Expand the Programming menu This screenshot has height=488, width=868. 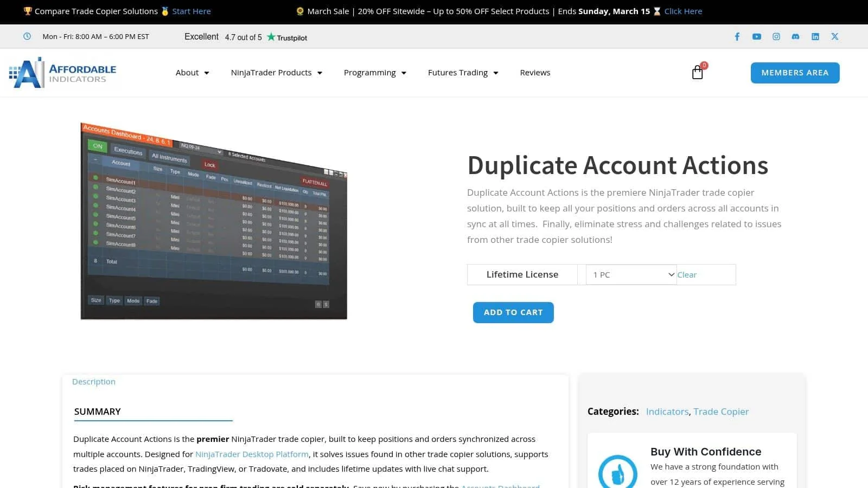375,73
